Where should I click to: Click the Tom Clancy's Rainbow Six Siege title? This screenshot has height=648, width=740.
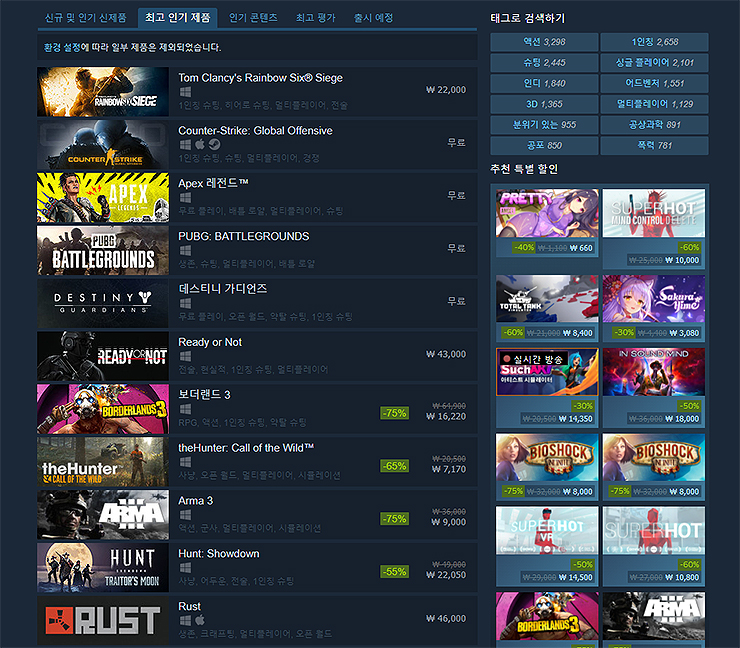pyautogui.click(x=261, y=78)
